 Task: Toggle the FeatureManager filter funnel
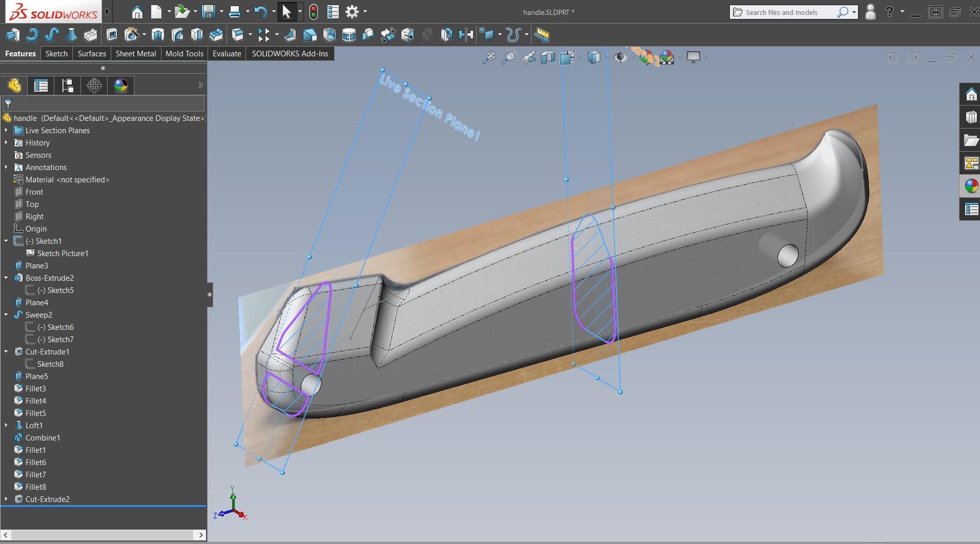tap(8, 103)
